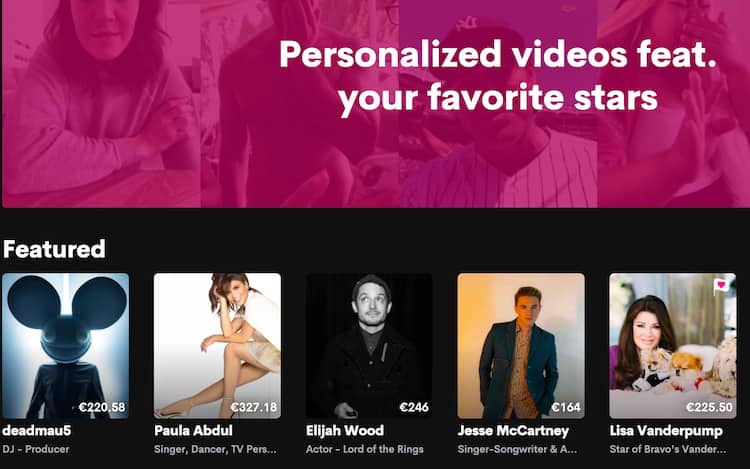
Task: Click the €327.18 price label
Action: 254,407
